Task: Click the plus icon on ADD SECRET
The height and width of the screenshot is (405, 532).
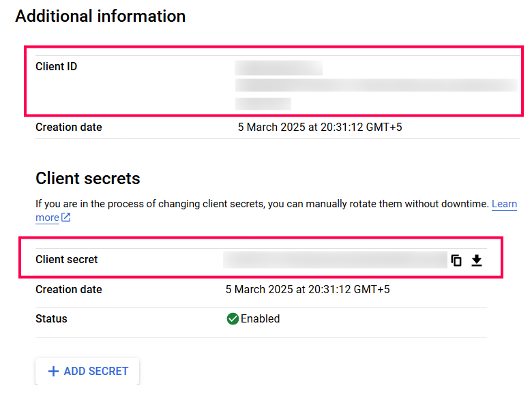Action: tap(53, 372)
